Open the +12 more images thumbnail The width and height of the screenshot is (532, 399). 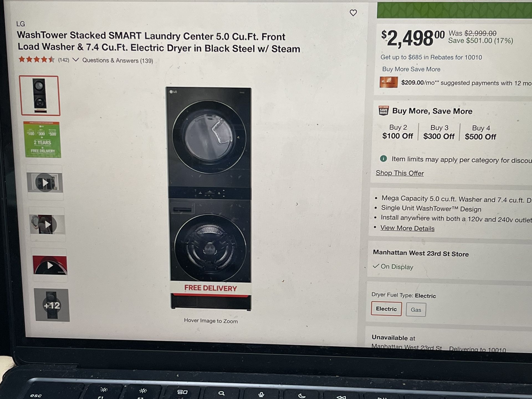coord(52,305)
